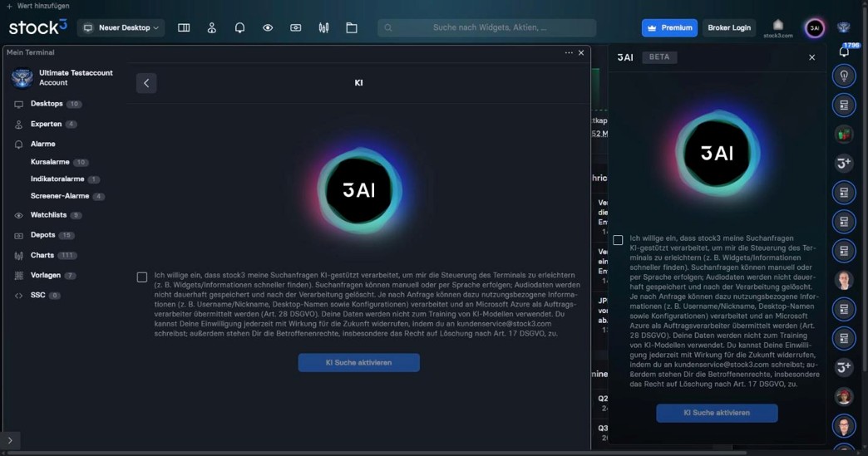The height and width of the screenshot is (456, 868).
Task: Open the layout columns icon in top toolbar
Action: pos(184,27)
